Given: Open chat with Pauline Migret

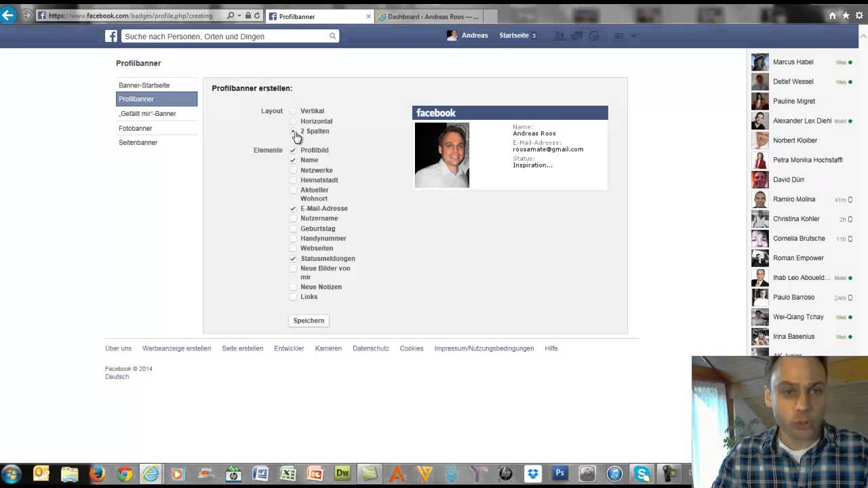Looking at the screenshot, I should tap(802, 102).
